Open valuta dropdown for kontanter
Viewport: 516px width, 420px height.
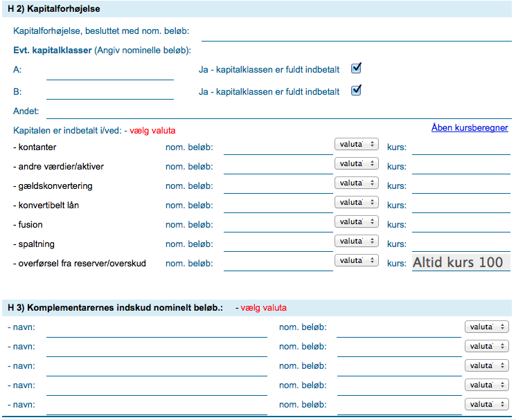[x=357, y=145]
